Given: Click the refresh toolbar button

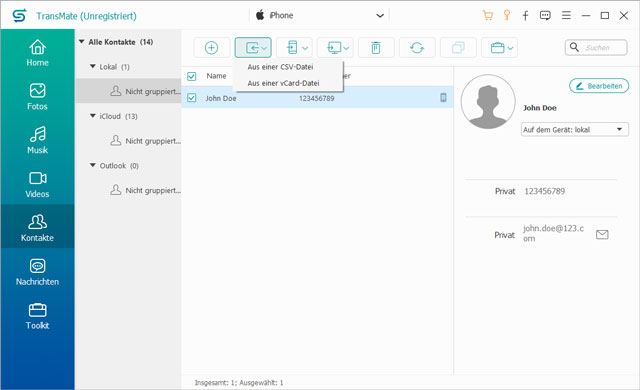Looking at the screenshot, I should [x=417, y=48].
